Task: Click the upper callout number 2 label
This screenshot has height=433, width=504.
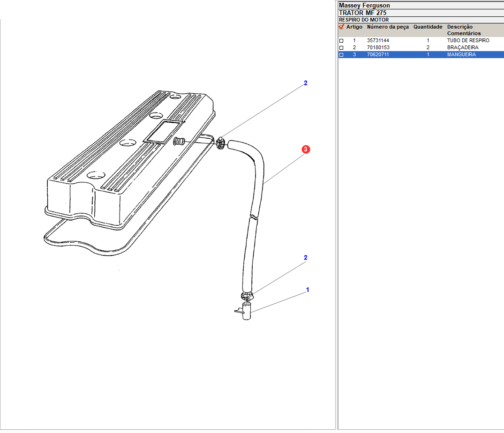Action: tap(306, 83)
